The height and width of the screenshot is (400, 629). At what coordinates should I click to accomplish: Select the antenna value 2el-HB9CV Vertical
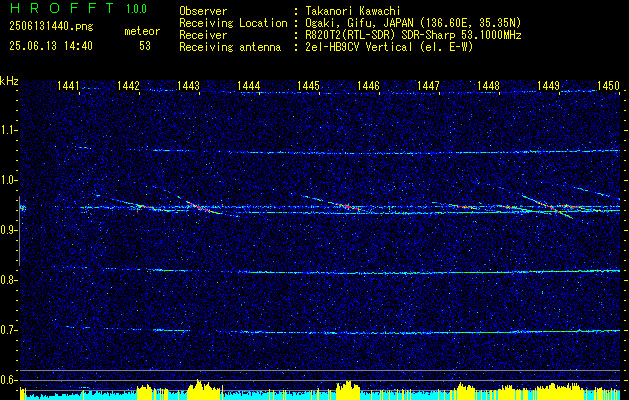pyautogui.click(x=359, y=47)
